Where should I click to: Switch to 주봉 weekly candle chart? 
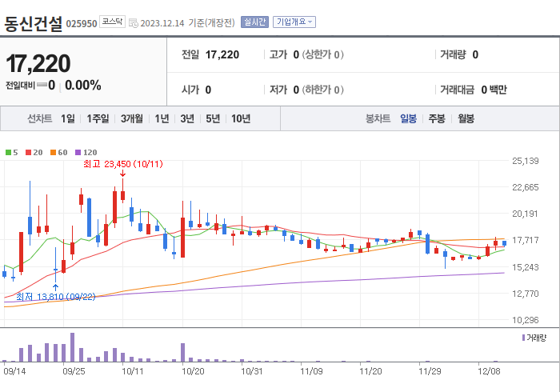pyautogui.click(x=437, y=118)
